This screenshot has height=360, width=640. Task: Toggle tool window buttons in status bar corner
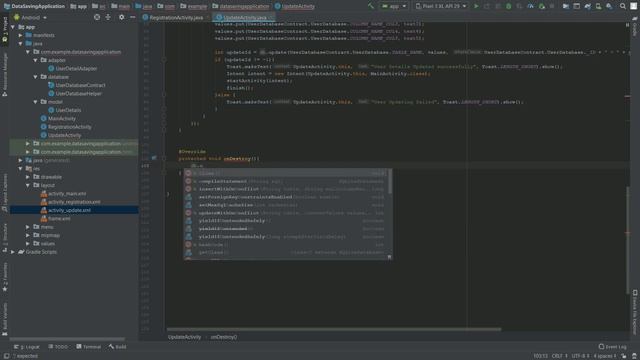[x=6, y=356]
